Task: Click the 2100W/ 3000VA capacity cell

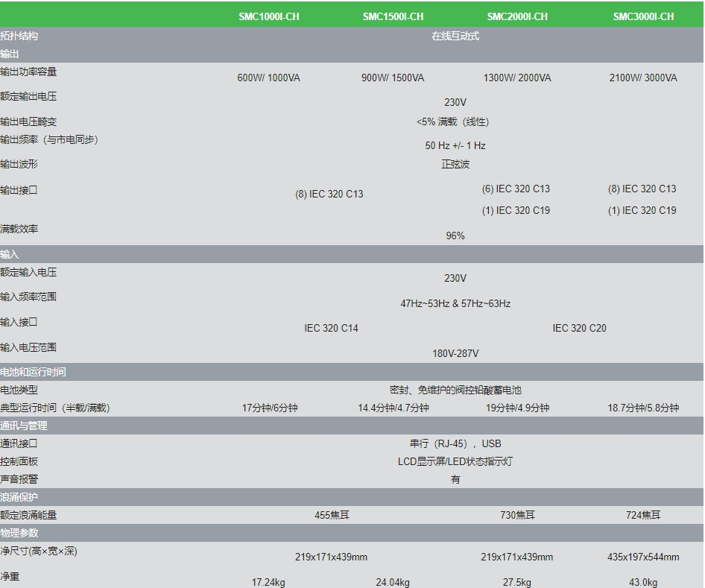Action: coord(643,78)
